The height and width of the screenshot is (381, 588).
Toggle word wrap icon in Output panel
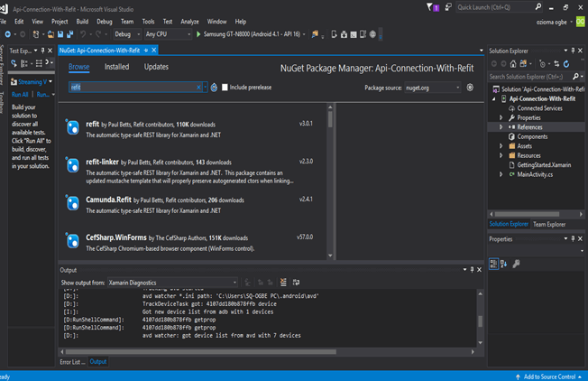coord(296,283)
